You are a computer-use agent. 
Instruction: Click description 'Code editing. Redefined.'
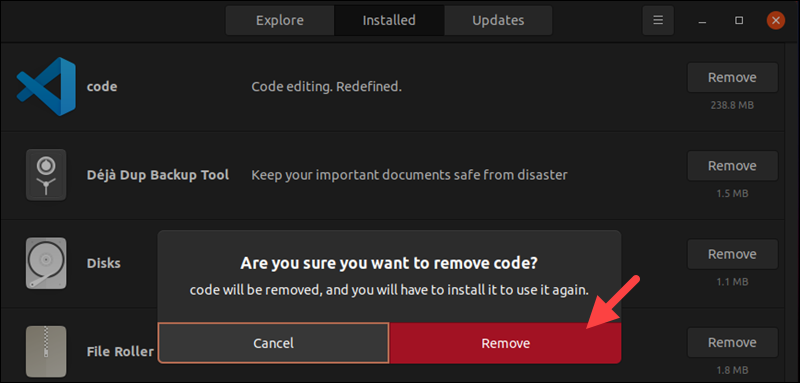[327, 87]
